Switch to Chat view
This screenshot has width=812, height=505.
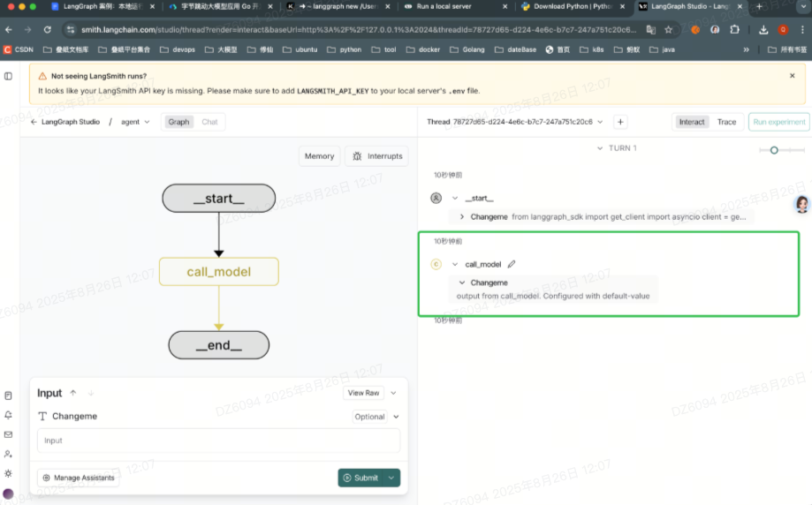click(x=209, y=122)
